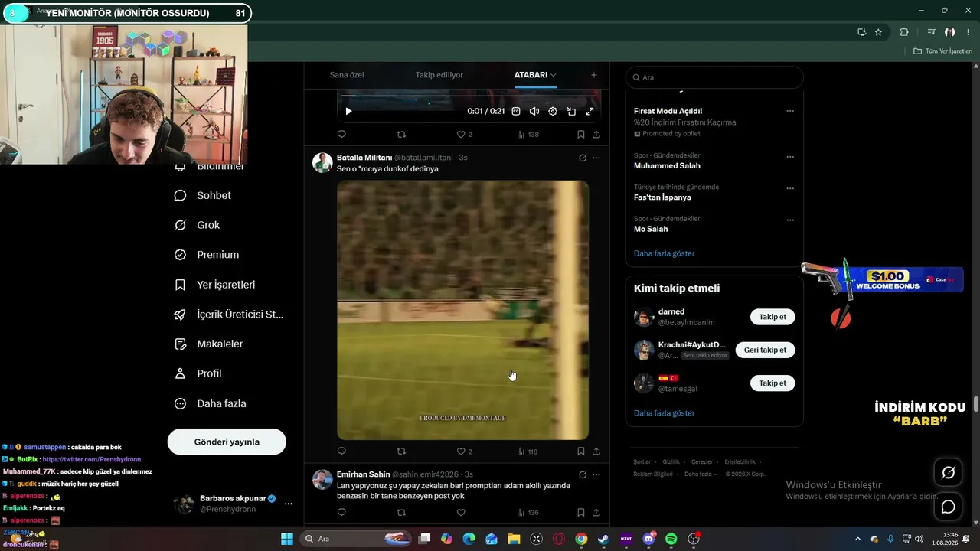Open options for the Fırsat Modu Açıldı! ad
This screenshot has width=980, height=551.
790,111
